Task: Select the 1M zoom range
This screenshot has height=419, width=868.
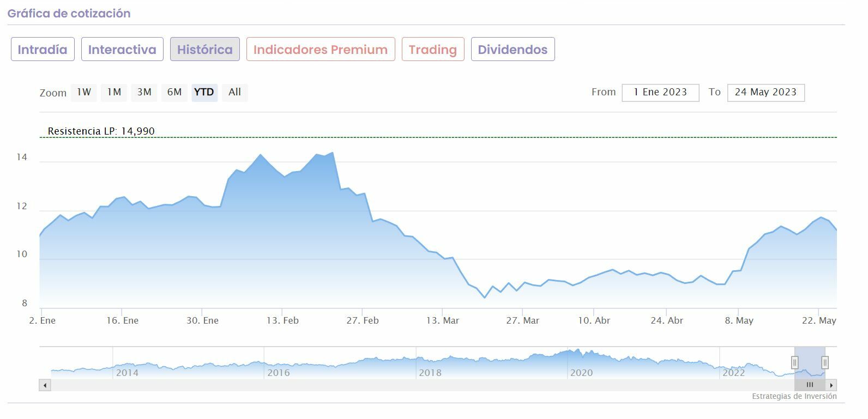Action: coord(114,92)
